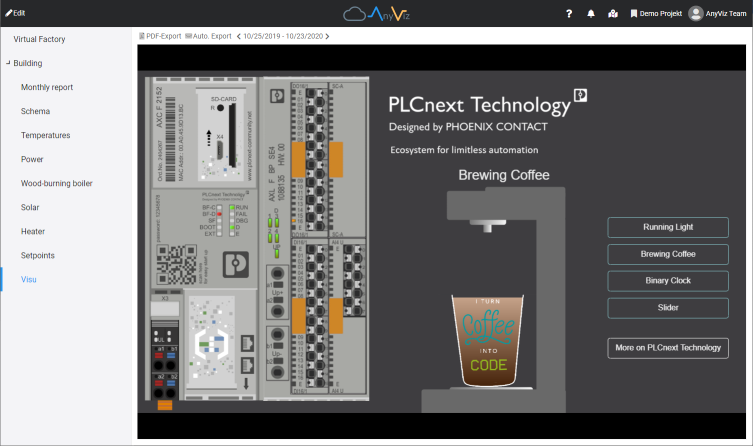
Task: Open the Demo Projekt bookmark
Action: point(656,13)
